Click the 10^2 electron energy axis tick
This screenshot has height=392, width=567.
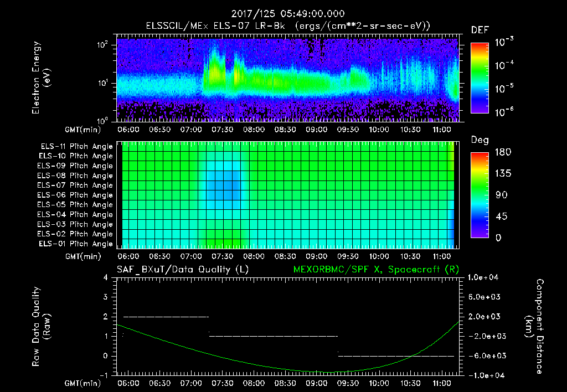102,45
